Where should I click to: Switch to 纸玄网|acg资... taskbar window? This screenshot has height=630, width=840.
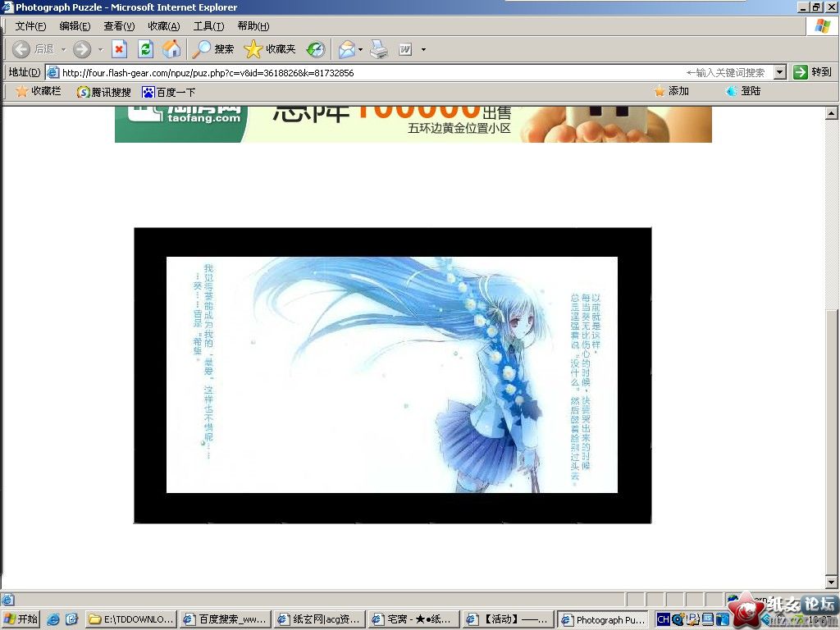pos(320,619)
